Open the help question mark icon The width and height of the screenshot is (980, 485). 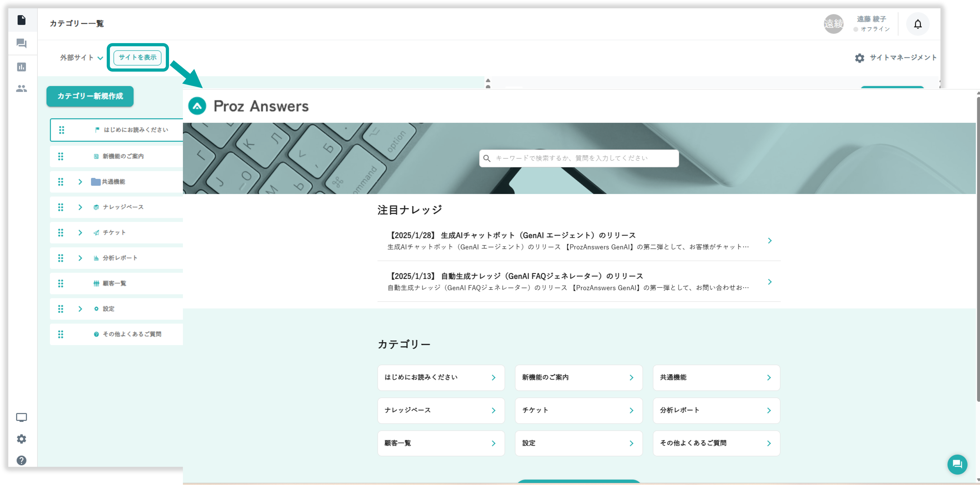coord(22,460)
